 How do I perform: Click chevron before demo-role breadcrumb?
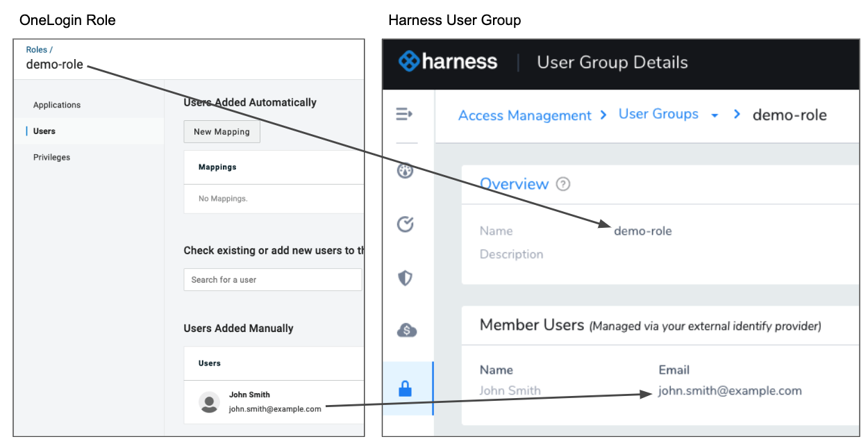pyautogui.click(x=737, y=114)
